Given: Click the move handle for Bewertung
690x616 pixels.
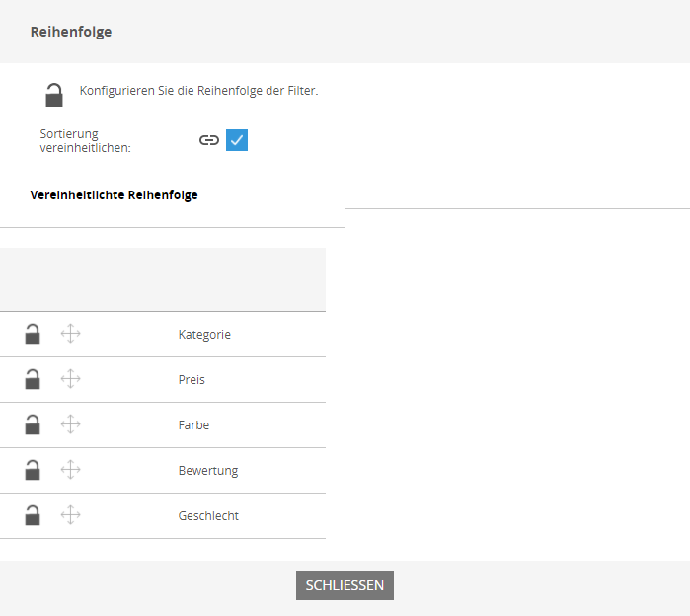Looking at the screenshot, I should [x=70, y=470].
